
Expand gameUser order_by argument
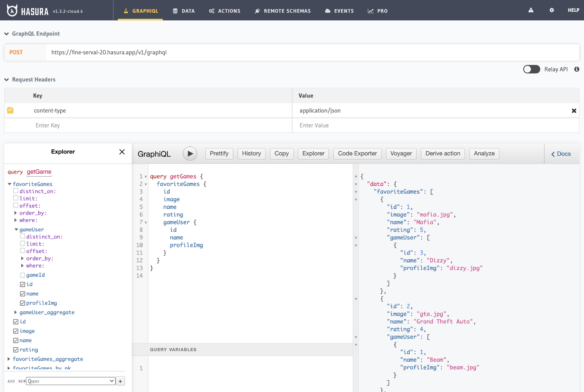click(x=22, y=259)
